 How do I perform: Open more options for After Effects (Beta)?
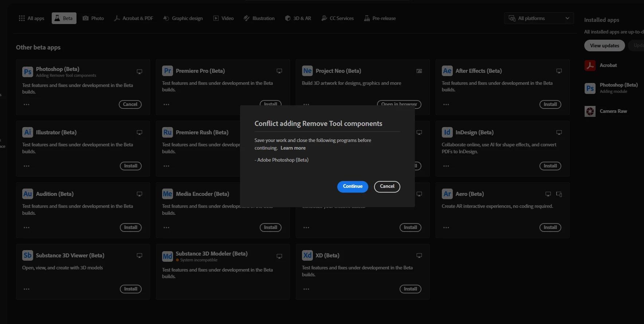tap(446, 104)
